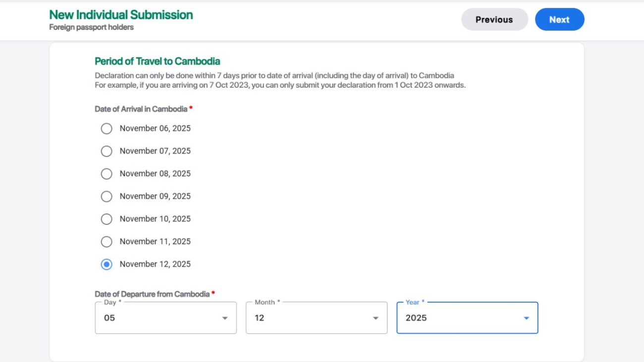The height and width of the screenshot is (362, 644).
Task: Select November 11, 2025 arrival date
Action: pos(107,242)
